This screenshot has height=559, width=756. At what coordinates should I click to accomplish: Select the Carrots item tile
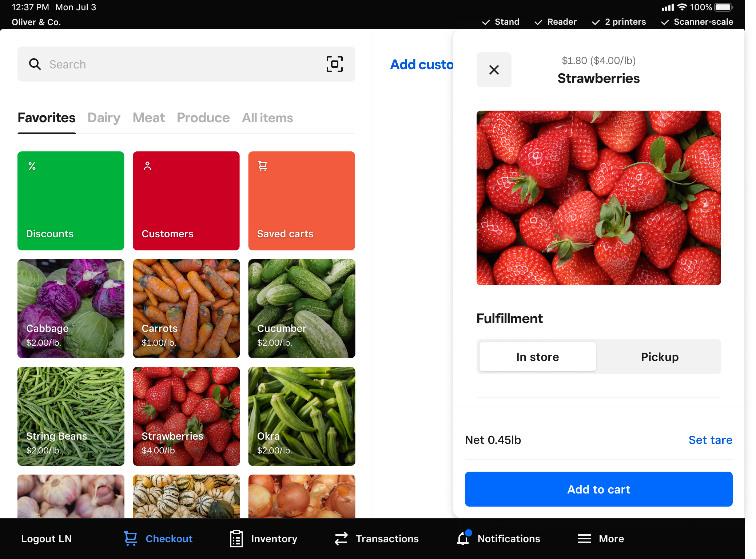click(x=186, y=309)
